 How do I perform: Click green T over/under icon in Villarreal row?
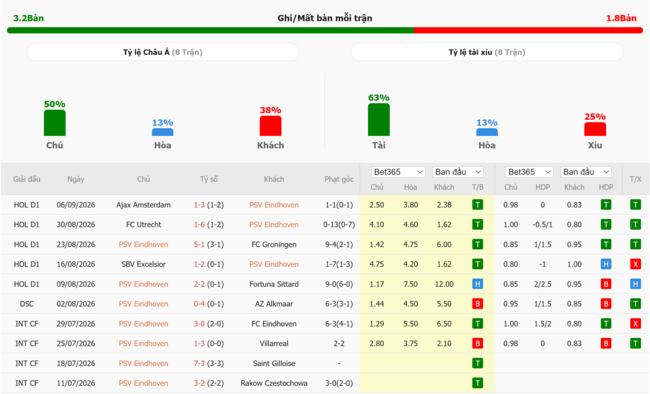(x=635, y=343)
